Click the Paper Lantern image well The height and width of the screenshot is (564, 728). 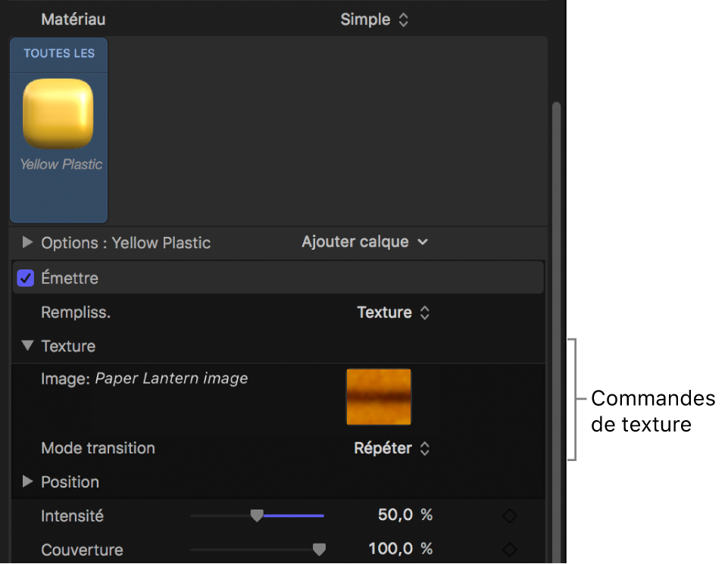tap(378, 397)
